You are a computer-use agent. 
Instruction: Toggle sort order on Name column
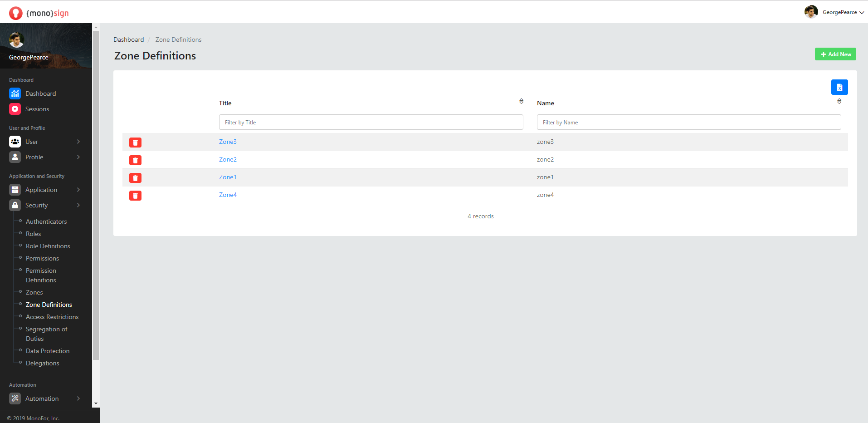tap(839, 101)
